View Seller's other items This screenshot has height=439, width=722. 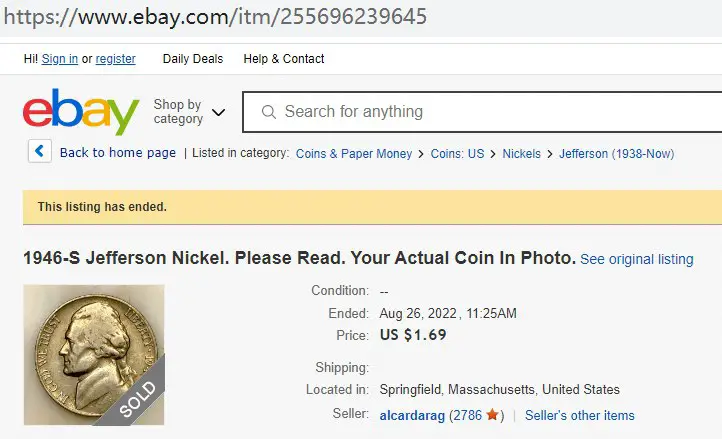pyautogui.click(x=580, y=416)
